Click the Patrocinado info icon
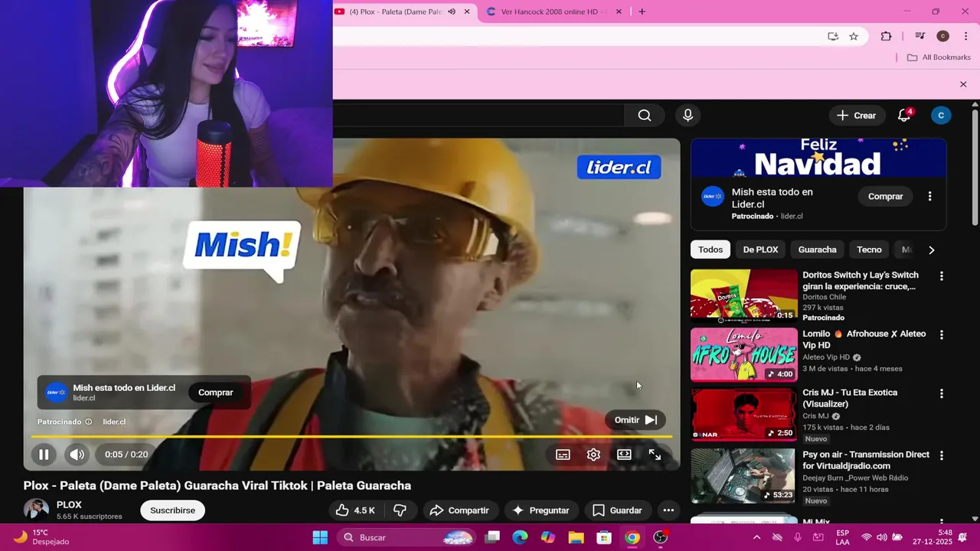Screen dimensions: 980x551 (x=89, y=422)
